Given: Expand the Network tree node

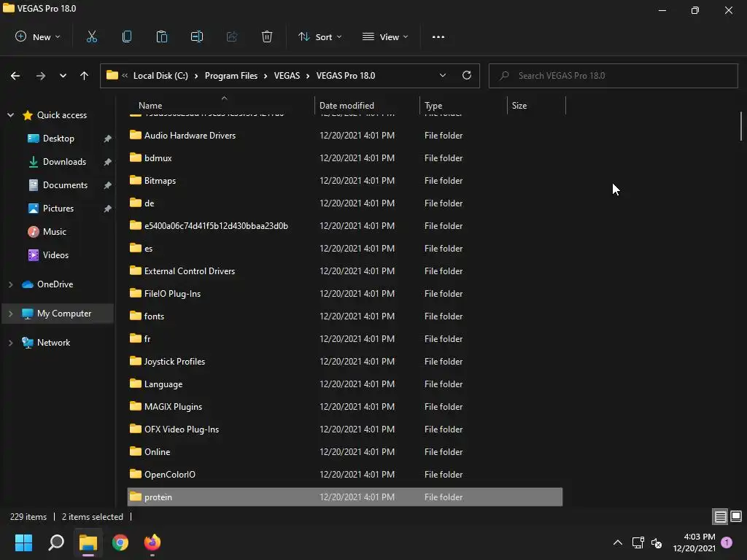Looking at the screenshot, I should [x=10, y=343].
